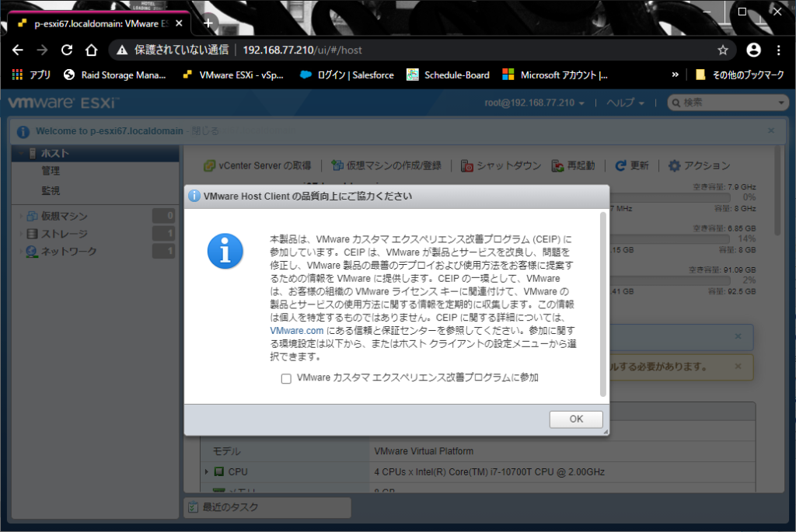Open a new browser tab with plus
Viewport: 796px width, 532px height.
click(208, 23)
